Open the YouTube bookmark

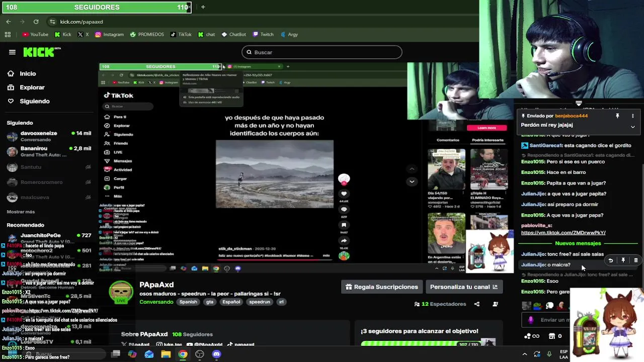click(35, 34)
